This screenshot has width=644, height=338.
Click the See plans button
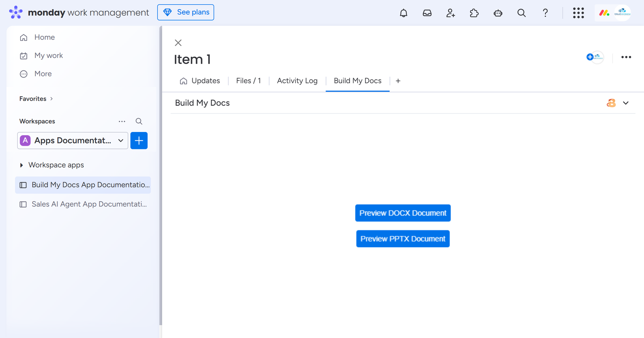point(186,12)
